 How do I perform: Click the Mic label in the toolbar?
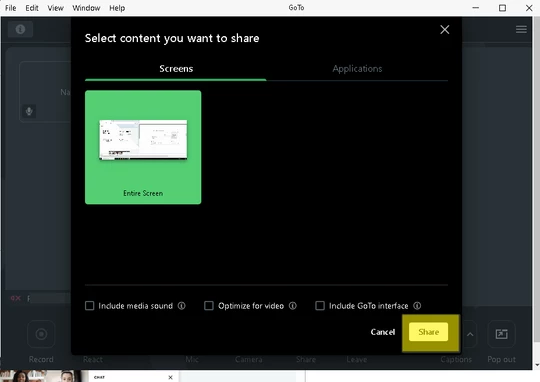[x=192, y=359]
